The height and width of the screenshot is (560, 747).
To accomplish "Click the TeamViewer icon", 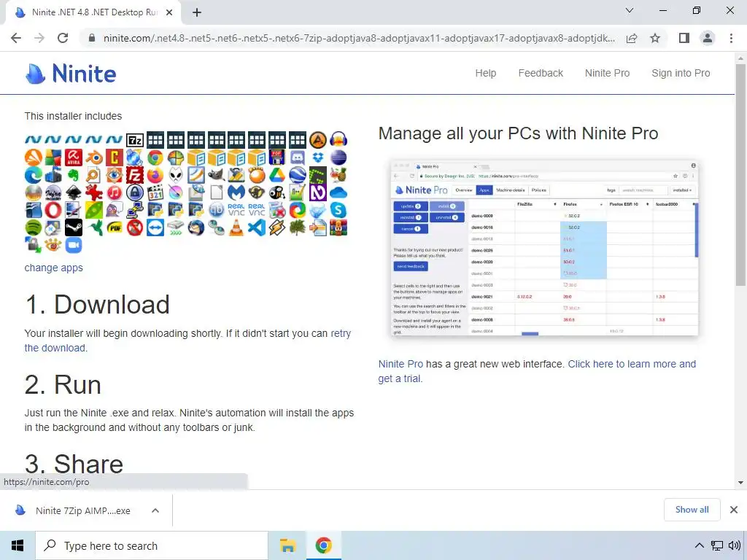I will click(x=155, y=227).
